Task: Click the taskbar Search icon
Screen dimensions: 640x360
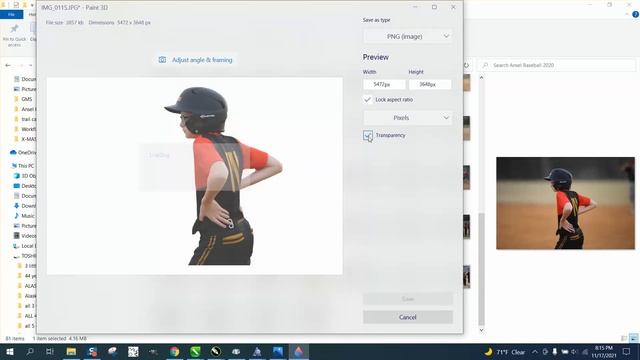Action: pyautogui.click(x=30, y=351)
